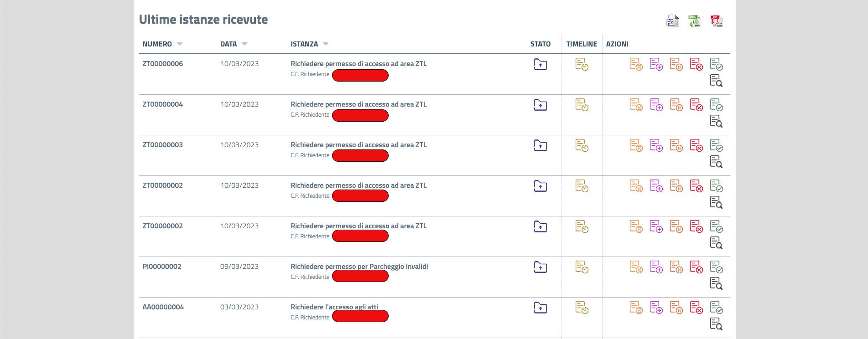Inspect request AA00000004 with the magnifier icon
Image resolution: width=868 pixels, height=339 pixels.
pos(716,324)
